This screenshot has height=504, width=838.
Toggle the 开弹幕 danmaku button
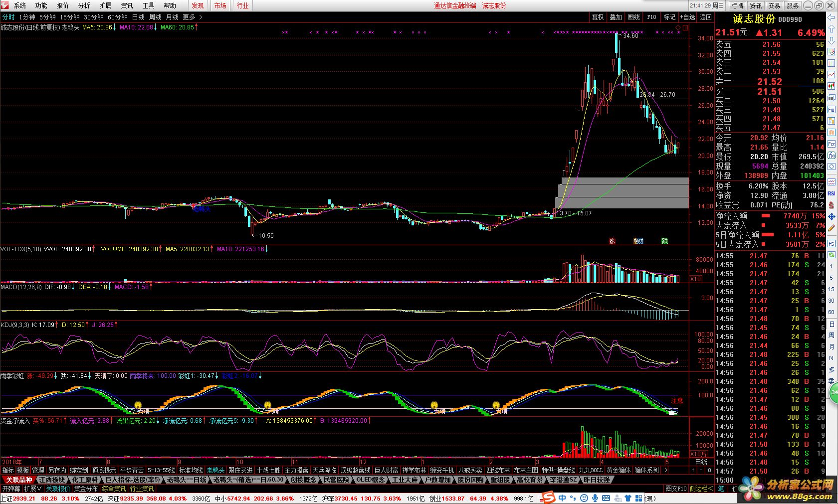(11, 489)
